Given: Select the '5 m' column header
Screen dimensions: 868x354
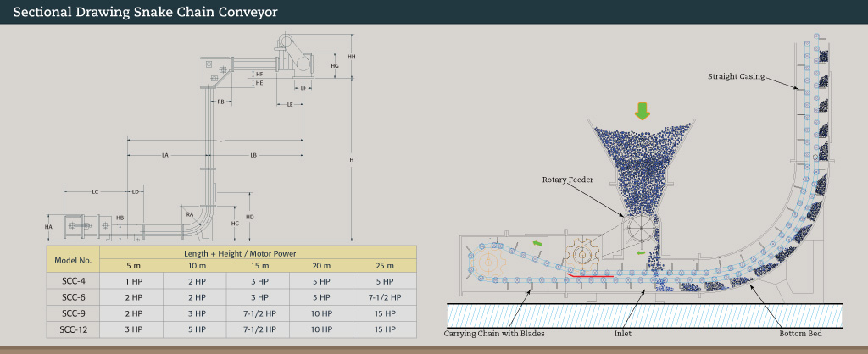Looking at the screenshot, I should (131, 266).
